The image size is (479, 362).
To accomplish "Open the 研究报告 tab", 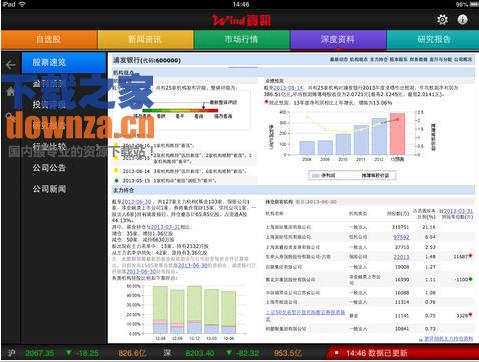I will point(433,39).
